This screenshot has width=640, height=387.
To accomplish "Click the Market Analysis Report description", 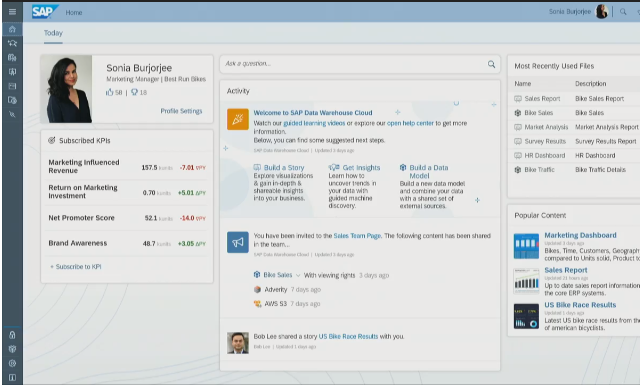I will click(607, 127).
